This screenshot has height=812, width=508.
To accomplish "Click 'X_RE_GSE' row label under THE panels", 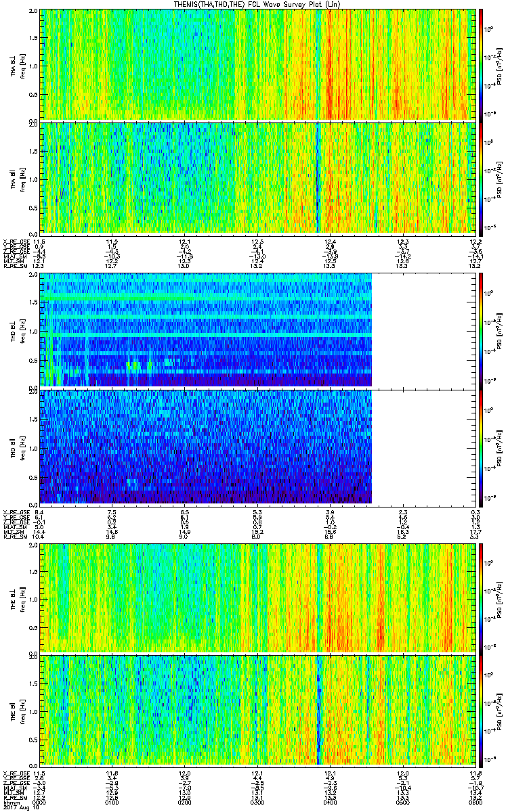I will [16, 773].
